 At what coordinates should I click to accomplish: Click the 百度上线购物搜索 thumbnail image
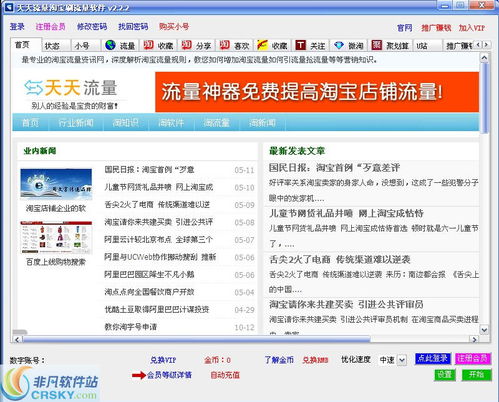[x=56, y=238]
